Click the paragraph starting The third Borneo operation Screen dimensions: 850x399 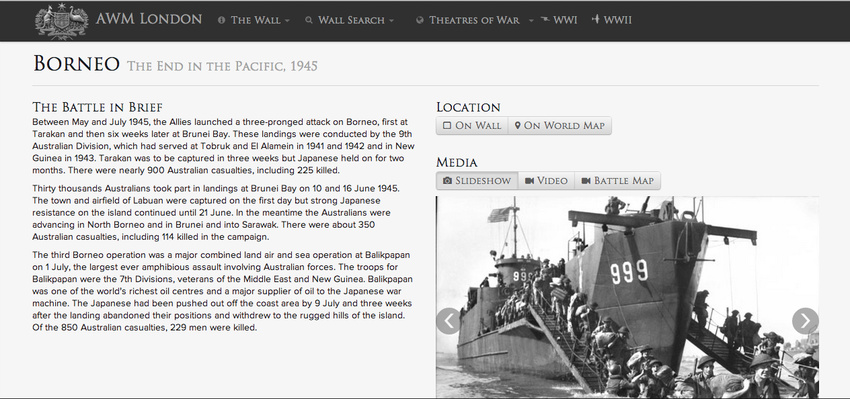[222, 291]
